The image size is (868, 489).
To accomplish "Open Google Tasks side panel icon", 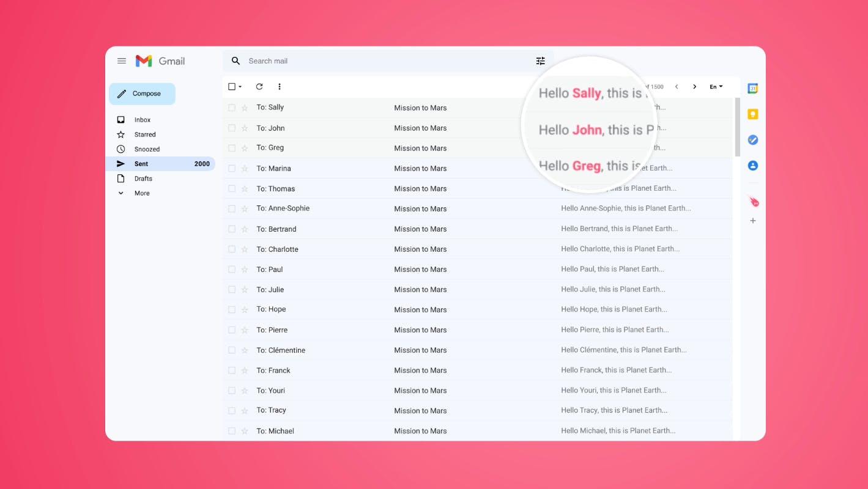I will click(x=753, y=140).
